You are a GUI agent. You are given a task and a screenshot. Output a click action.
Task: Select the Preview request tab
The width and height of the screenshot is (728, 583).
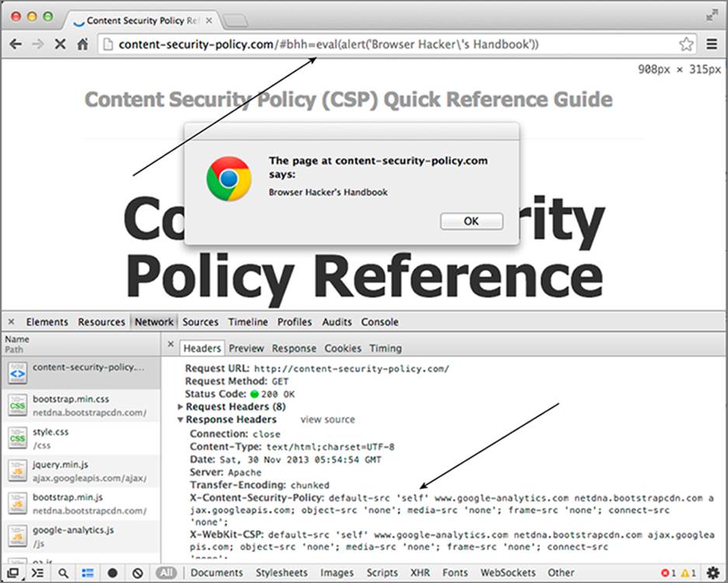246,349
